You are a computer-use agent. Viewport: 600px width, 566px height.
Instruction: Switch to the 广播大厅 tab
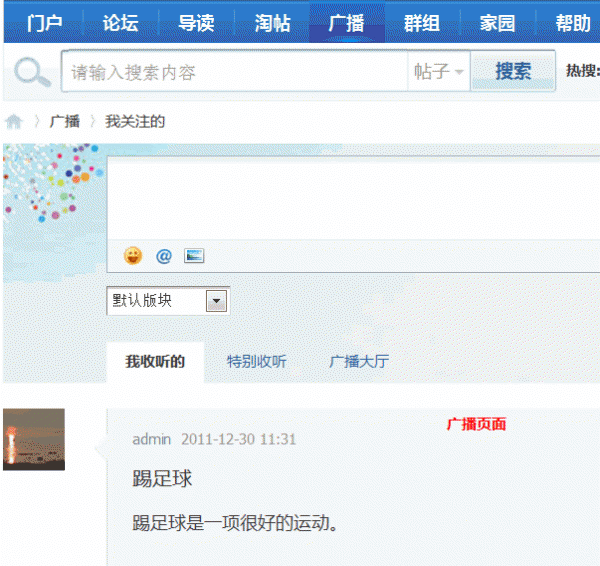[359, 362]
